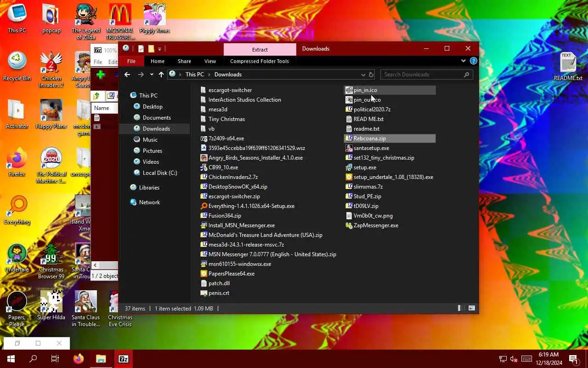This screenshot has height=368, width=588.
Task: Select Network in navigation pane
Action: click(x=149, y=202)
